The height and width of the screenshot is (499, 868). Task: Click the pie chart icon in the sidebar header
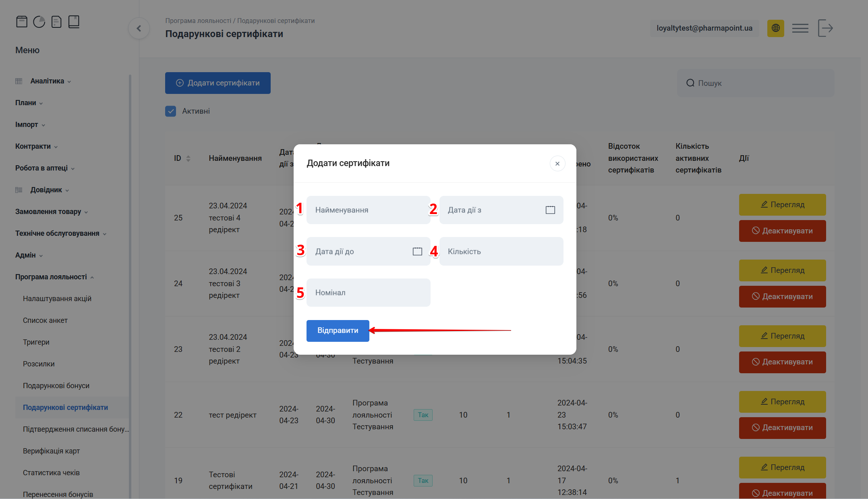tap(39, 22)
